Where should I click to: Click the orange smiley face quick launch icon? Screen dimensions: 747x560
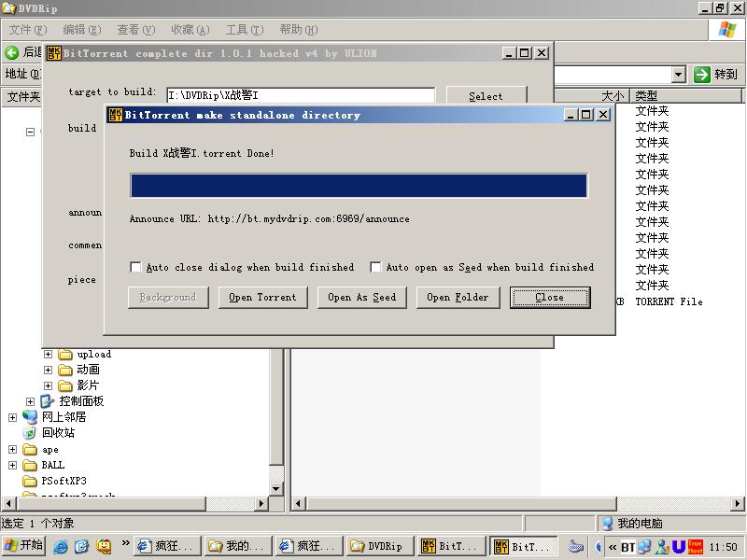104,546
